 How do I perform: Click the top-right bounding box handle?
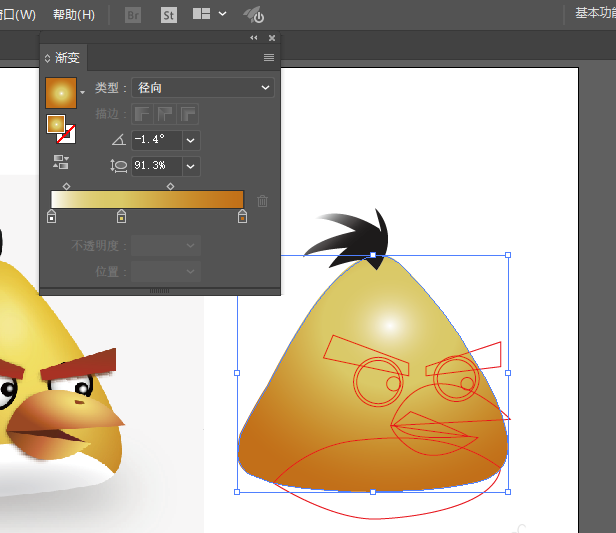click(x=508, y=255)
